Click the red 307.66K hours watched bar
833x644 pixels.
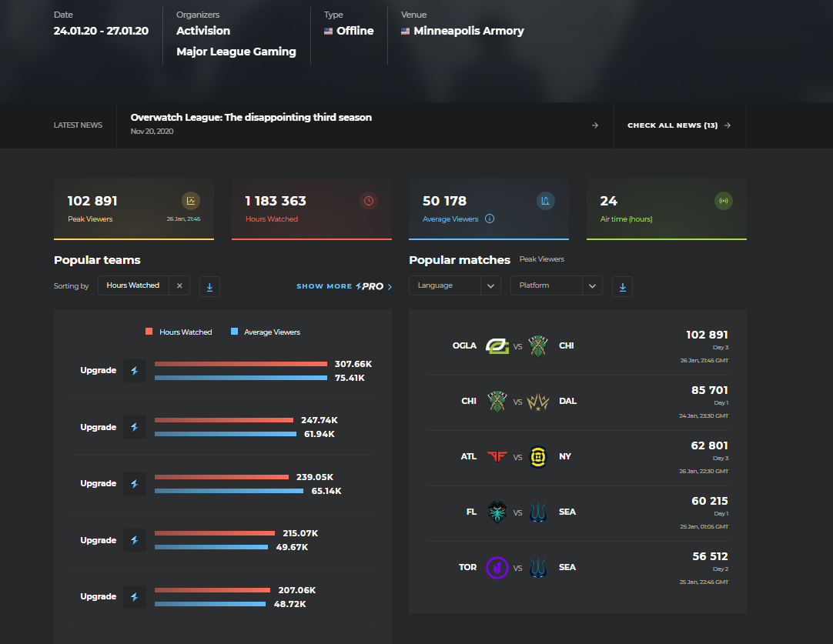coord(241,364)
